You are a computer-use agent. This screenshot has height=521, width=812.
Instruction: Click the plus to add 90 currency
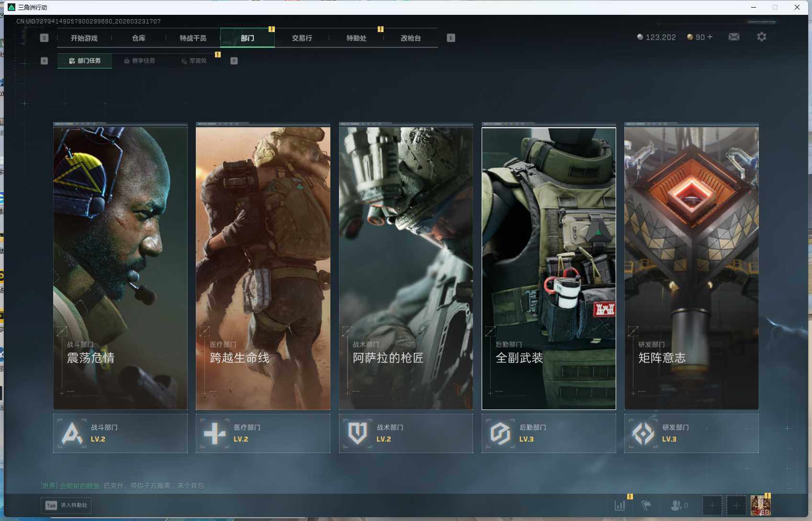(710, 37)
